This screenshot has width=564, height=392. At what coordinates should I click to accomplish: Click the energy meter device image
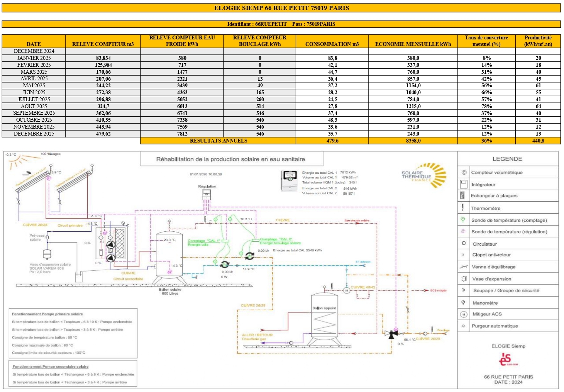pos(290,181)
